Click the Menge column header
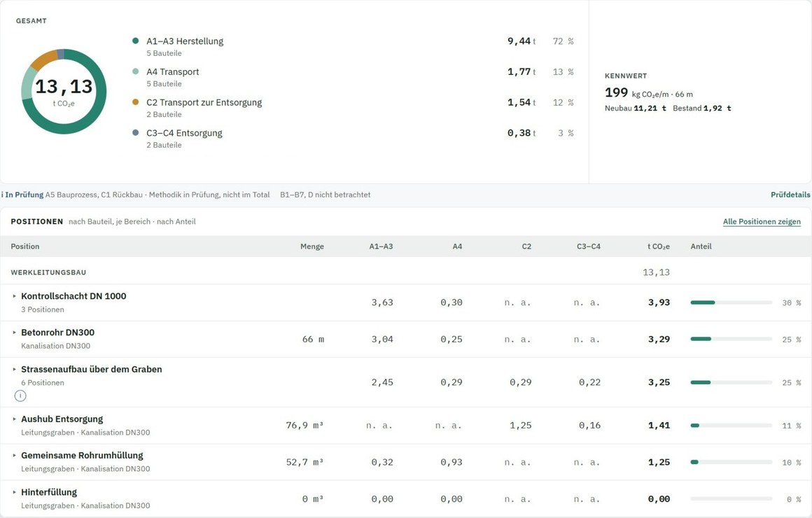Screen dimensions: 812x518 point(311,246)
